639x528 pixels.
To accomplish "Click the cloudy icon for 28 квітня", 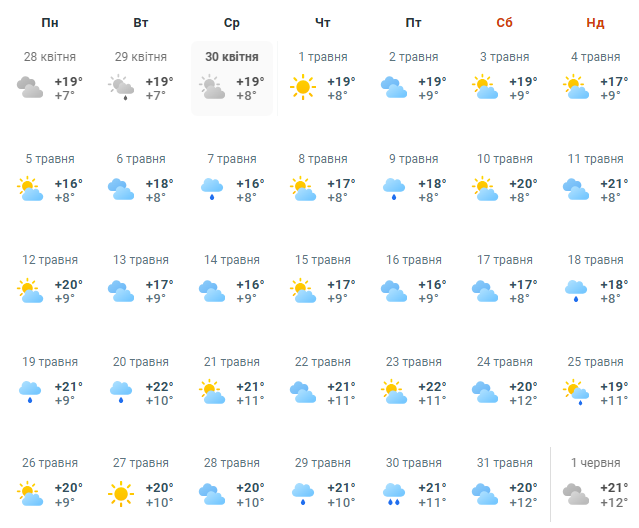I will tap(30, 88).
